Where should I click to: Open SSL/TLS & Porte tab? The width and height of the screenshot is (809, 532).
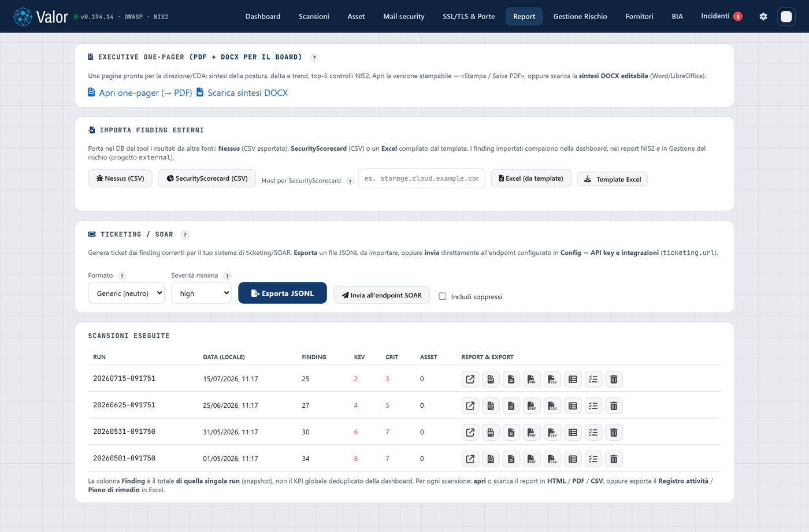click(x=469, y=17)
